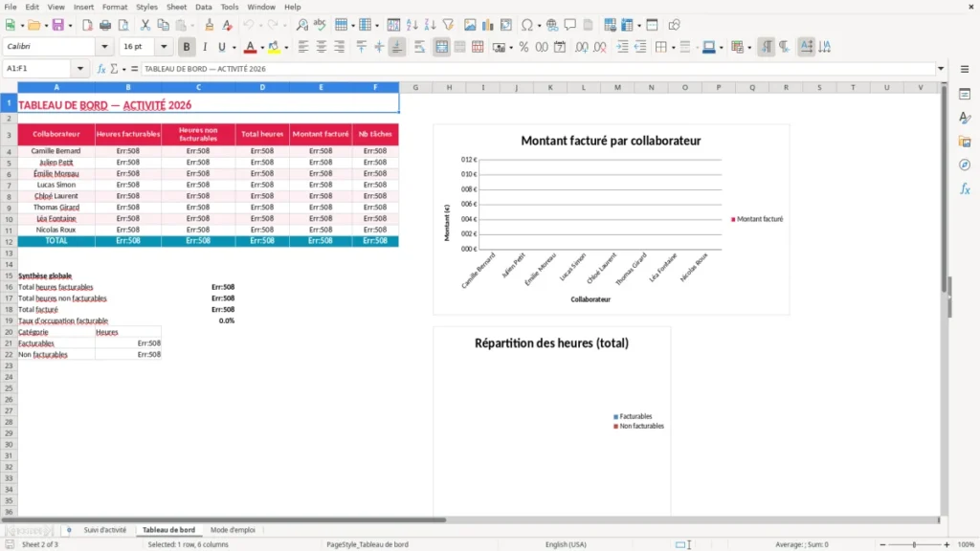Open the Sidebar Gallery panel
980x551 pixels.
[x=965, y=142]
